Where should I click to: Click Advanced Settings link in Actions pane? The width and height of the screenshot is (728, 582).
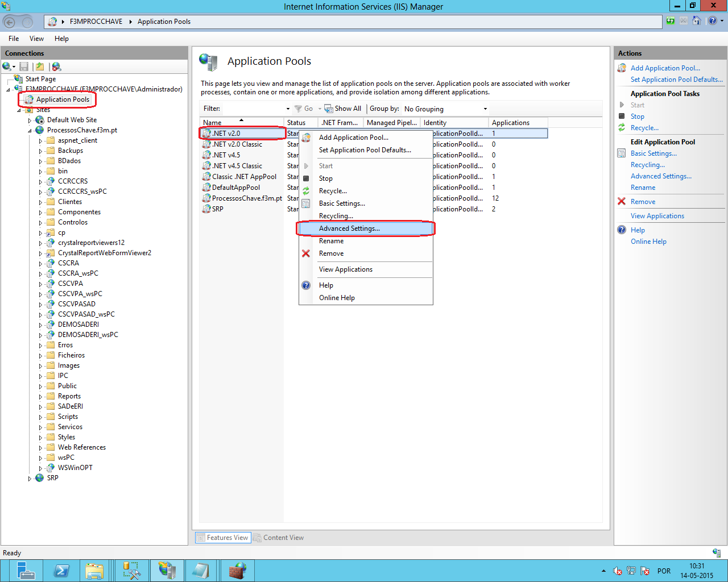pyautogui.click(x=661, y=176)
